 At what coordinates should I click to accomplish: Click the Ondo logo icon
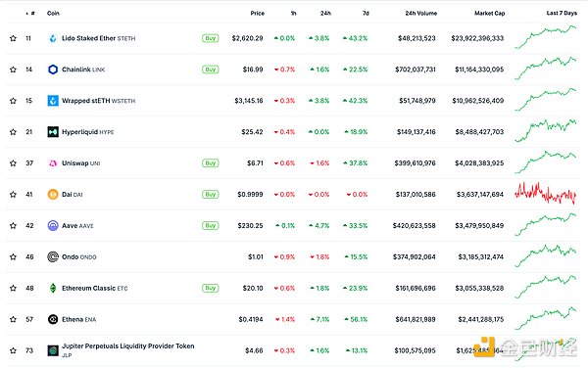coord(53,256)
